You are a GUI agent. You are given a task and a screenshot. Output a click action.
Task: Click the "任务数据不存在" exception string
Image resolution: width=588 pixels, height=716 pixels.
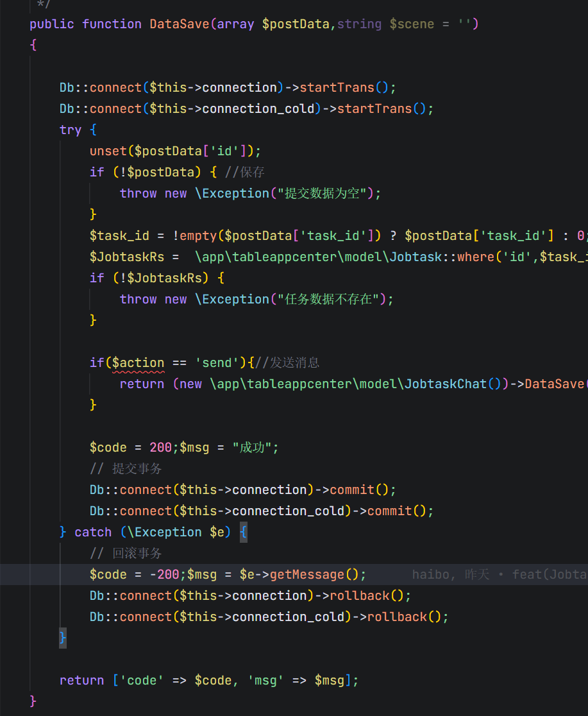point(329,299)
